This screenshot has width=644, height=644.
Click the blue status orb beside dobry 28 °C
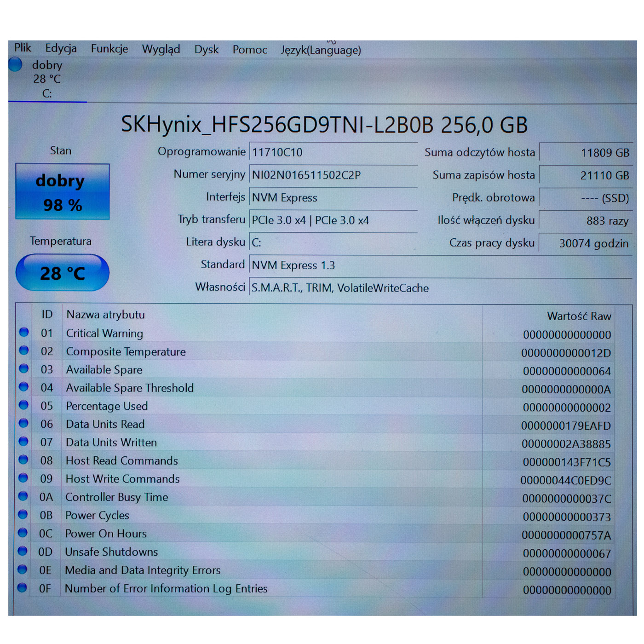(15, 64)
